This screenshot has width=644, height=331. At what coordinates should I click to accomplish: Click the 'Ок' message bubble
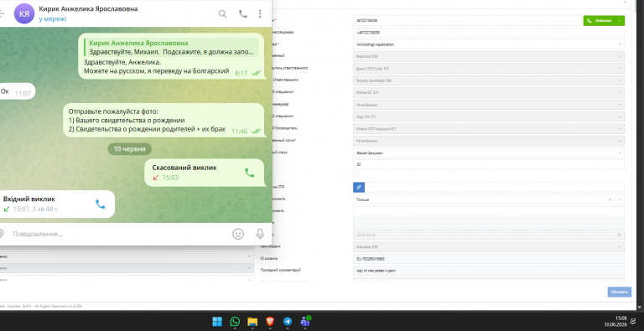click(x=18, y=91)
